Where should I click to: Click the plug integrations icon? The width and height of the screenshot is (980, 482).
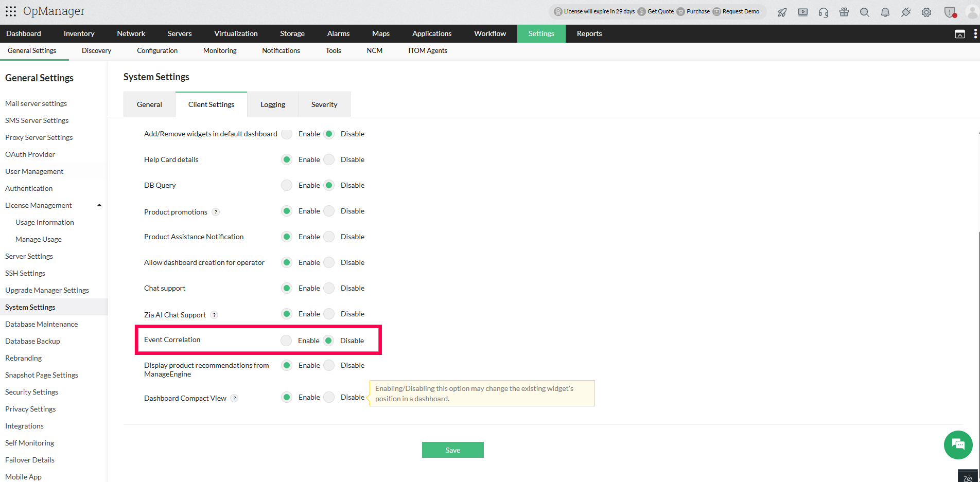pyautogui.click(x=906, y=12)
